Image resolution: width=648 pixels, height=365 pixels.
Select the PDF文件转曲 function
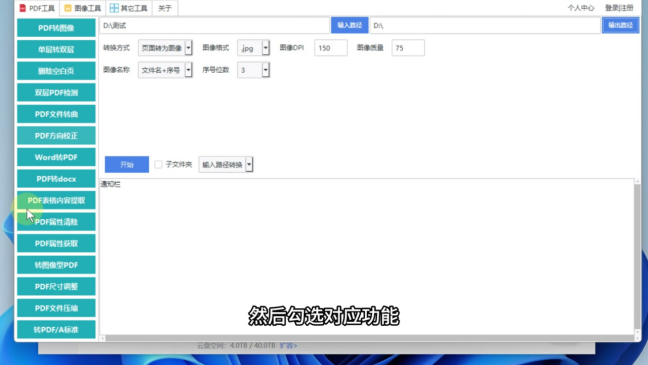coord(56,114)
